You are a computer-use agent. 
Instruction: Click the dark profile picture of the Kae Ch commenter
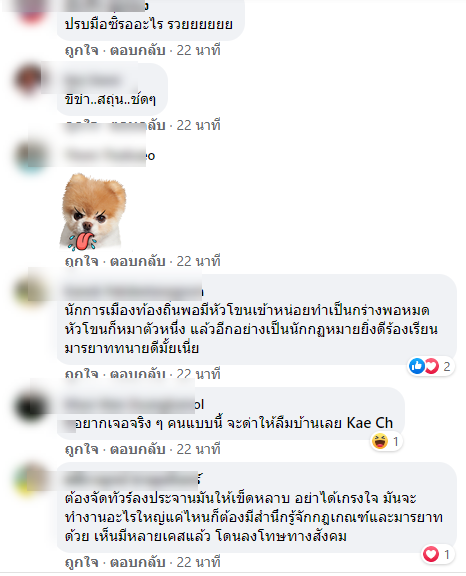[x=32, y=407]
